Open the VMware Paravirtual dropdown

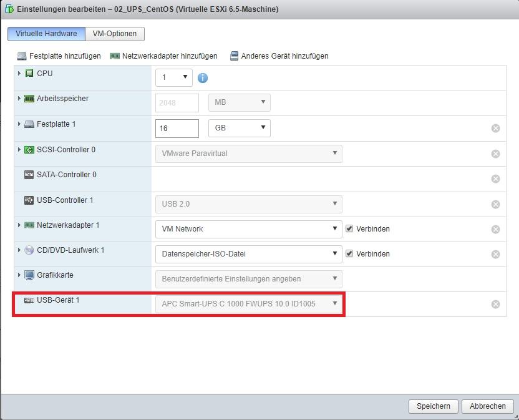click(248, 154)
